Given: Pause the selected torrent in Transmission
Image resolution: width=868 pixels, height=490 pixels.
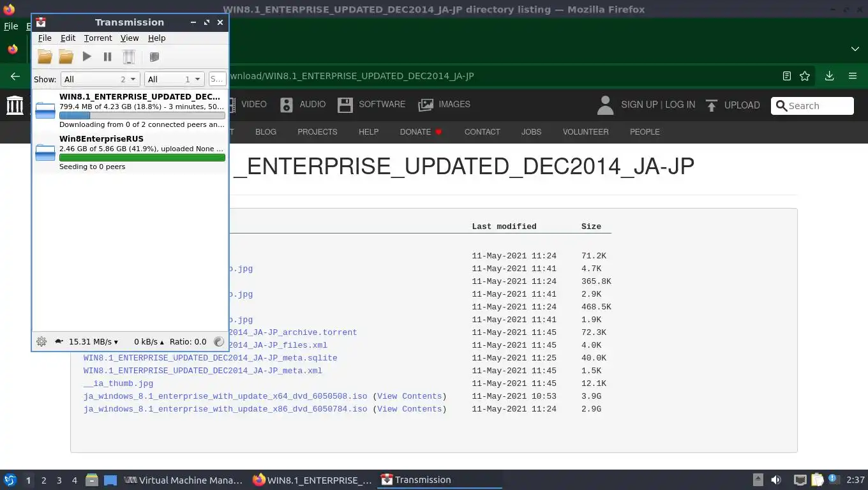Looking at the screenshot, I should click(x=107, y=57).
